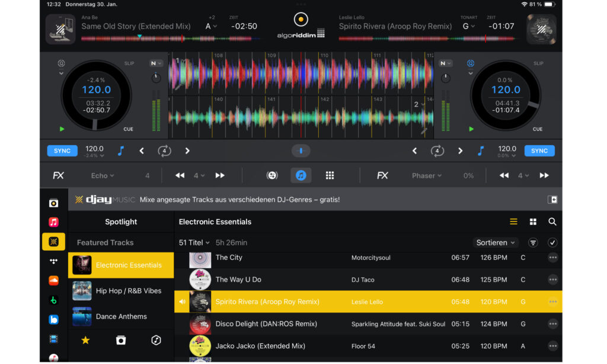Toggle left deck 4-beat loop

pyautogui.click(x=164, y=151)
